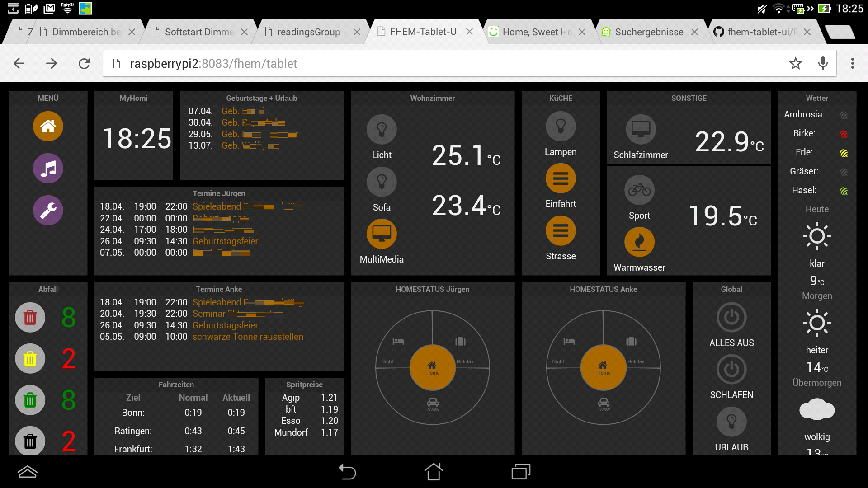This screenshot has width=868, height=488.
Task: Bookmark page with star icon
Action: point(795,63)
